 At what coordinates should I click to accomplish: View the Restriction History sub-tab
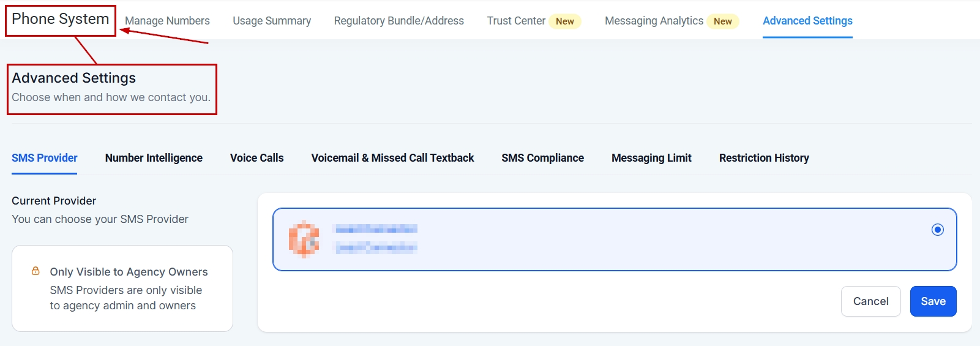[x=764, y=158]
